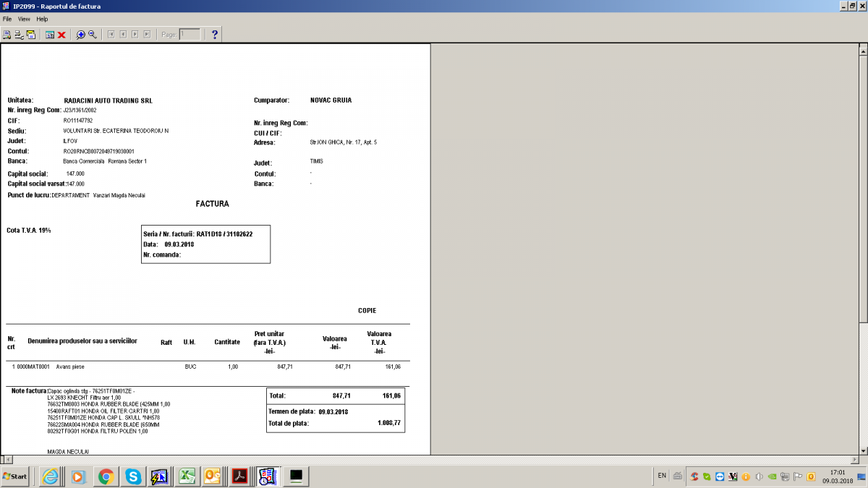Viewport: 868px width, 488px height.
Task: Open the printer setup icon
Action: pos(19,34)
